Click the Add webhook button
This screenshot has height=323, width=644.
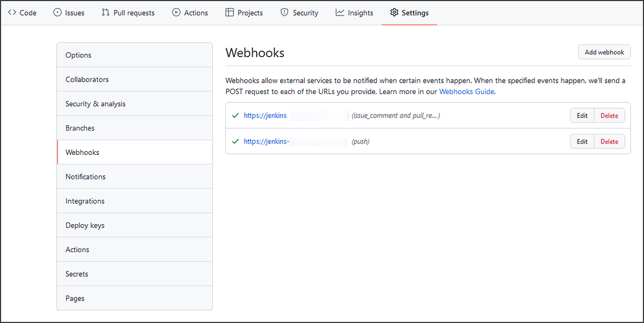coord(604,52)
